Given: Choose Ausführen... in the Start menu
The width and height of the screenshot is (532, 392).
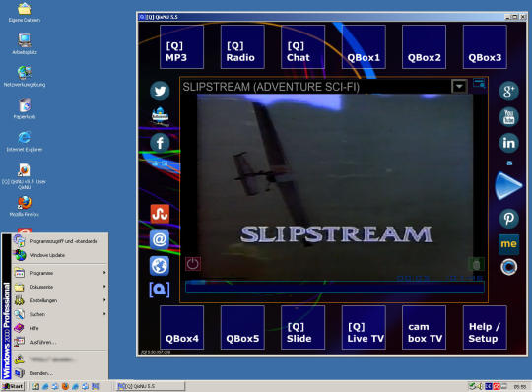Looking at the screenshot, I should [60, 342].
